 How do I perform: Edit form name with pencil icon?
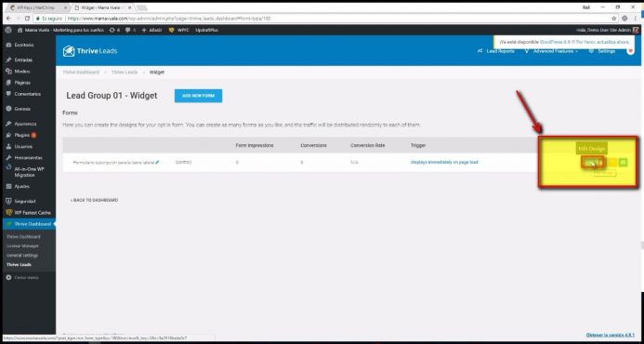(157, 163)
